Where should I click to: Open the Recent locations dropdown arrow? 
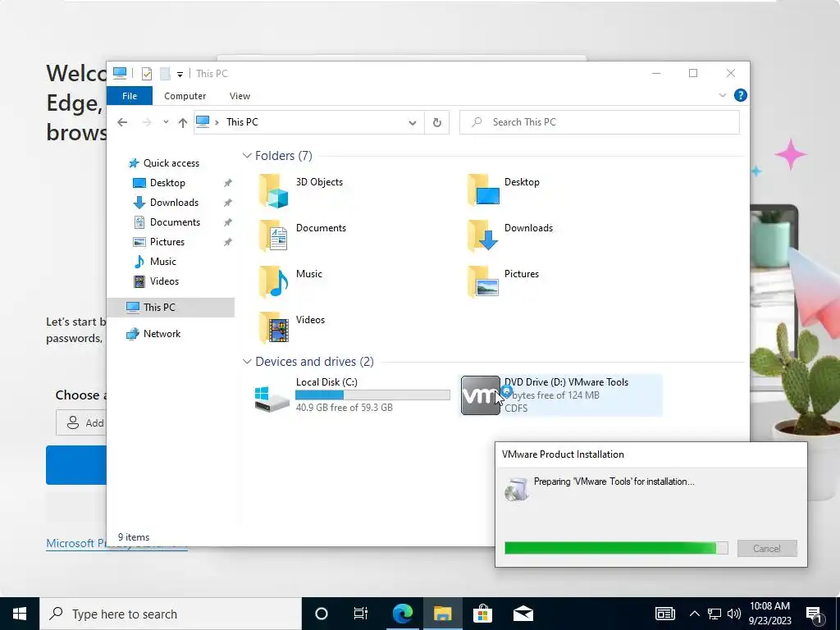point(166,122)
